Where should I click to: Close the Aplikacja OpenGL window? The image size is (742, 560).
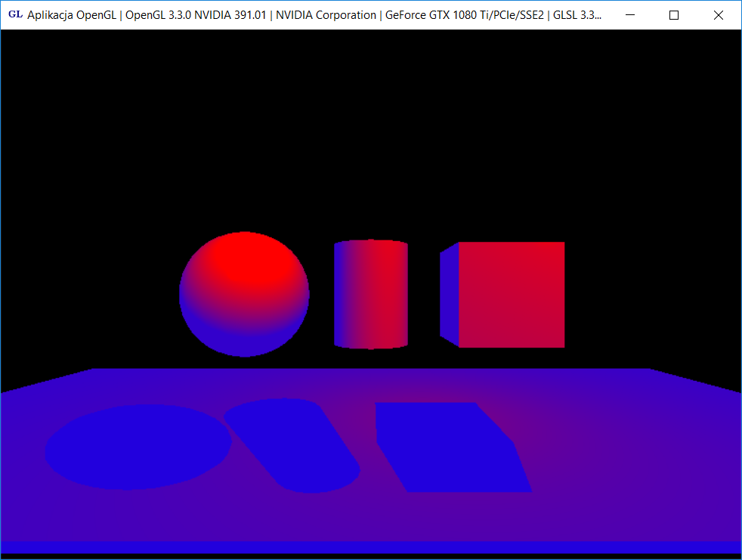[719, 14]
